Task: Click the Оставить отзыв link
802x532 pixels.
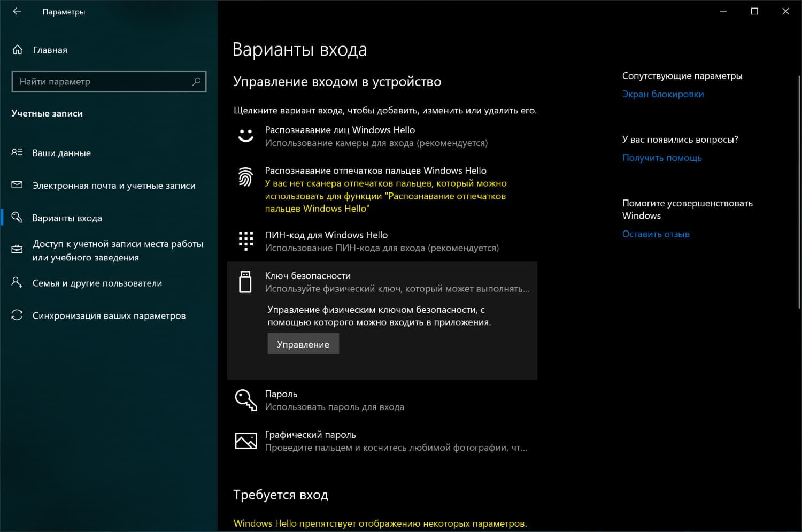Action: coord(656,234)
